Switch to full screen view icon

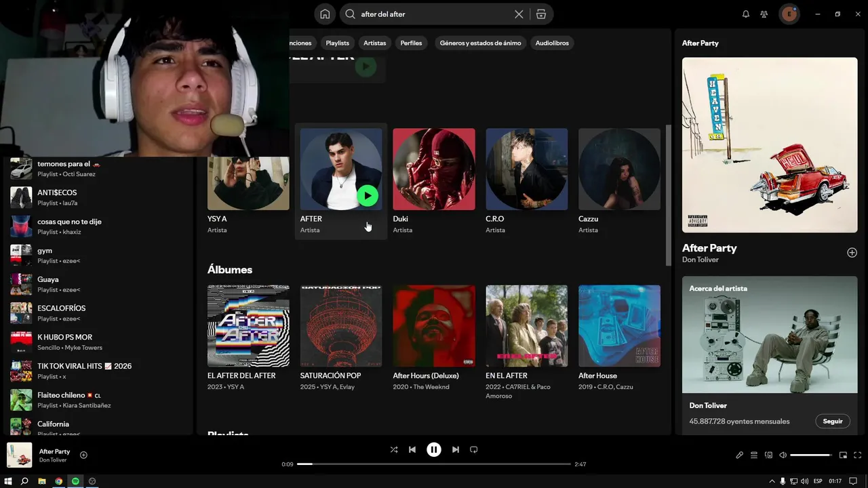(858, 455)
